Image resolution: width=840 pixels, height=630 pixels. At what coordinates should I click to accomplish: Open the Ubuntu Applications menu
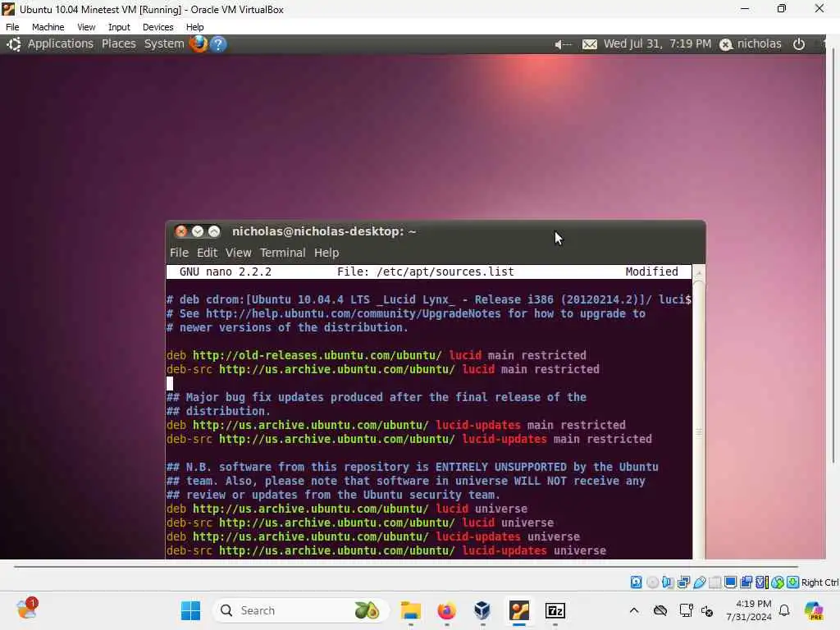[x=61, y=44]
